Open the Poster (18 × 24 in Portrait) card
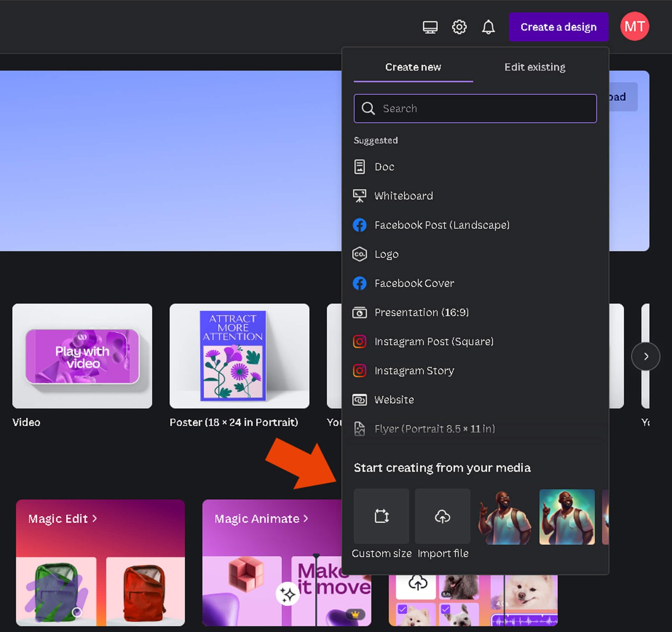 [x=239, y=356]
